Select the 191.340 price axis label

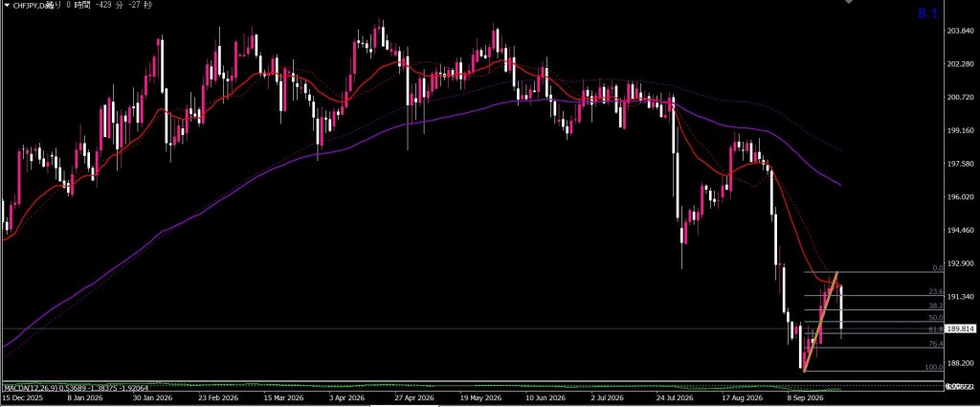(x=961, y=296)
